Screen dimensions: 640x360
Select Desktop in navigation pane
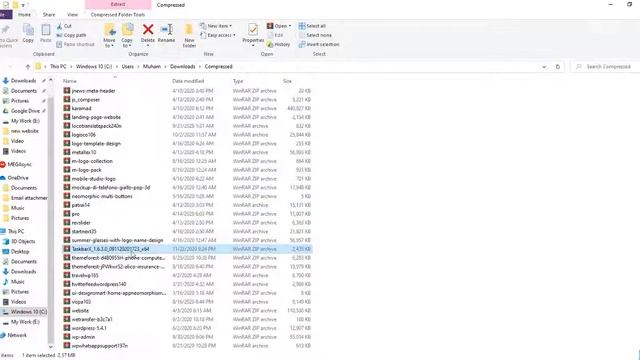20,251
